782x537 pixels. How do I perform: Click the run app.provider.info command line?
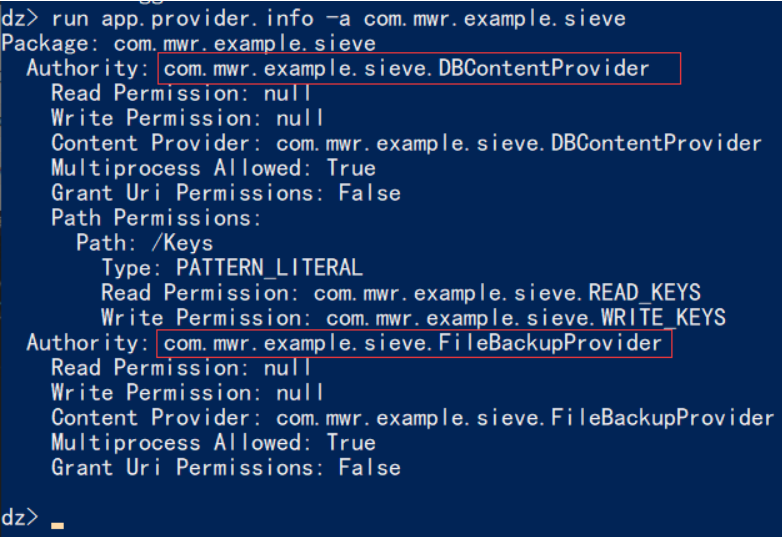tap(313, 18)
